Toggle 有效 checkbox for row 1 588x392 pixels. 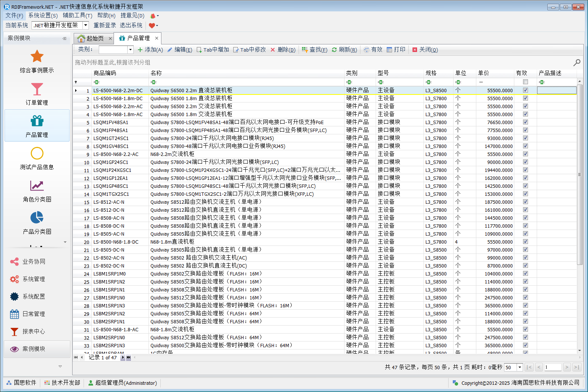pos(525,90)
